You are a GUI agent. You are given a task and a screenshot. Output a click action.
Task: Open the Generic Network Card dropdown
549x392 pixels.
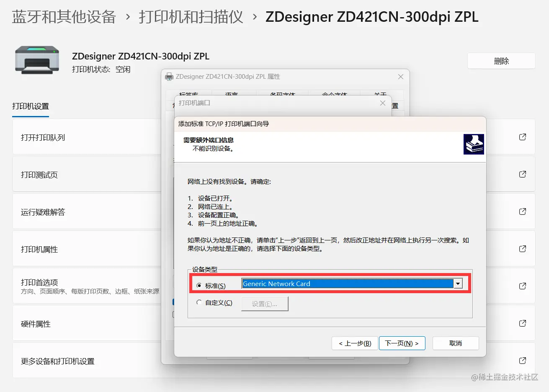click(x=458, y=284)
